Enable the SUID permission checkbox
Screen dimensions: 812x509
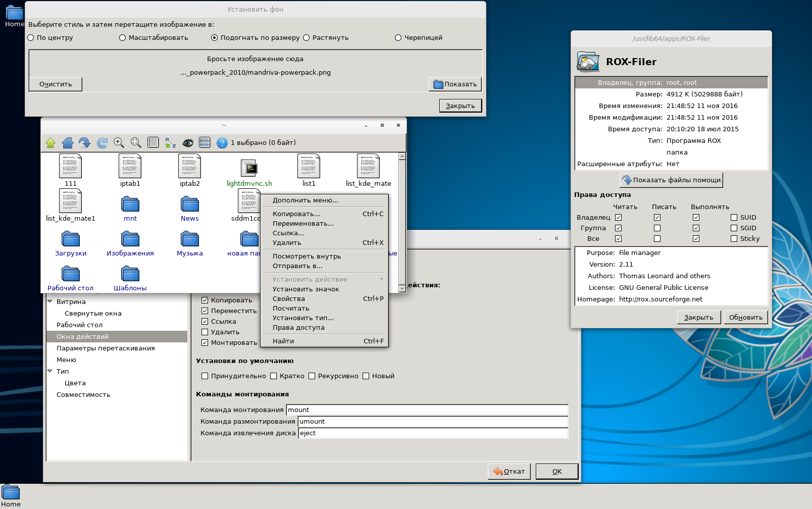pyautogui.click(x=734, y=218)
